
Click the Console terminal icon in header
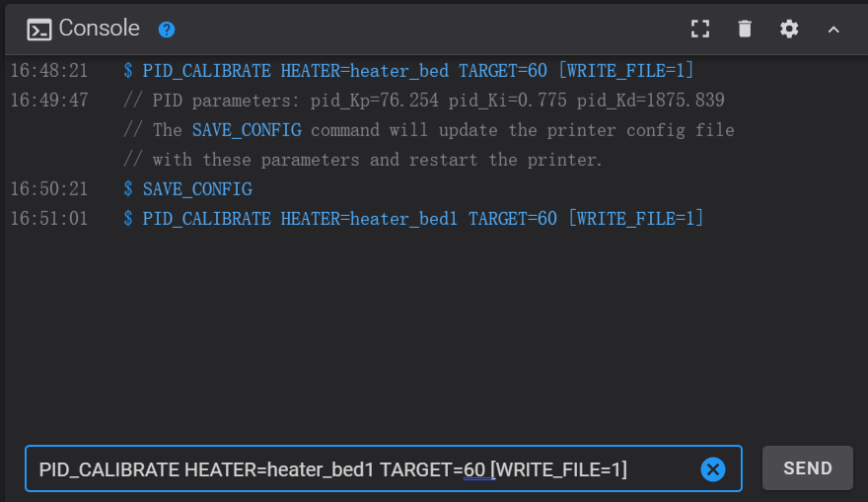pos(38,29)
